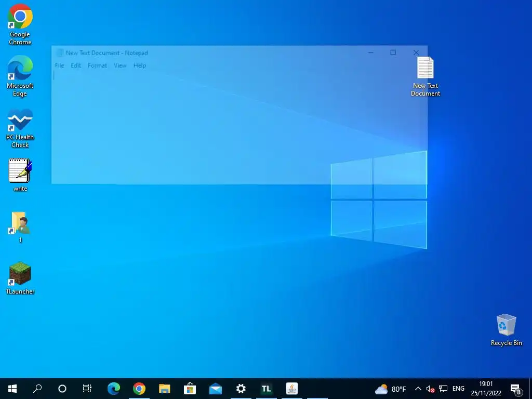Open clock showing 19:01 25/11/2022

click(x=486, y=389)
